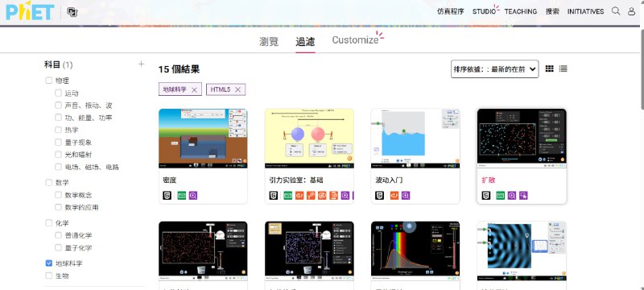Open the 仿真程序 navigation menu
The width and height of the screenshot is (644, 290).
pos(451,11)
